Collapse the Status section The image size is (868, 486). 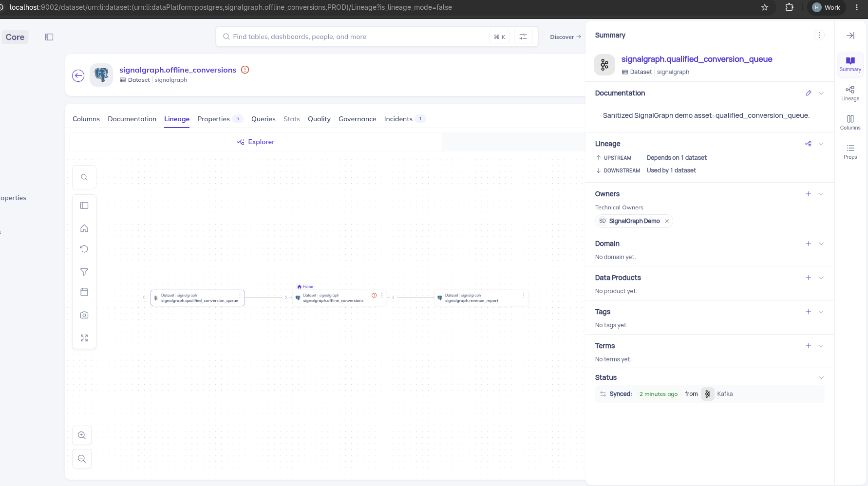(821, 377)
